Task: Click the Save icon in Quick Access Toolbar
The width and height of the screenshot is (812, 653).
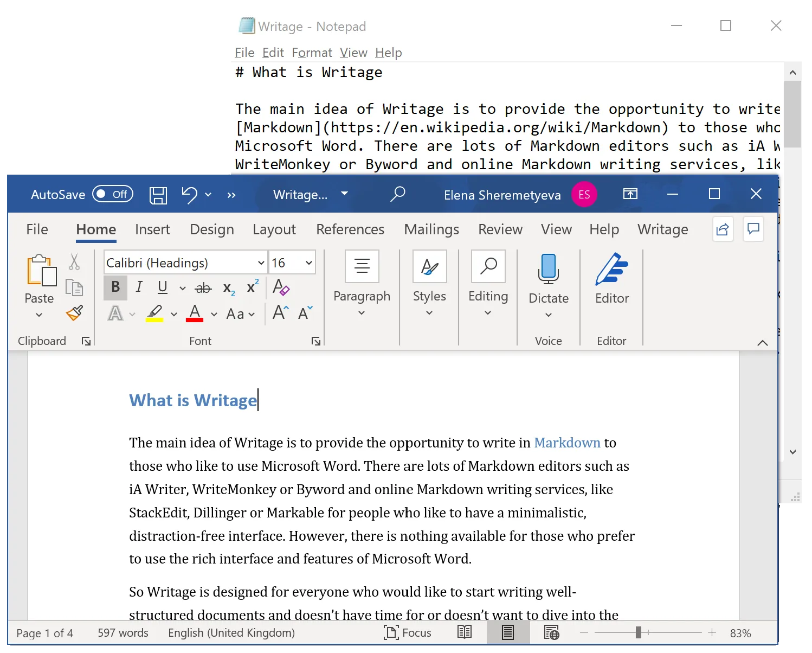Action: pos(158,194)
